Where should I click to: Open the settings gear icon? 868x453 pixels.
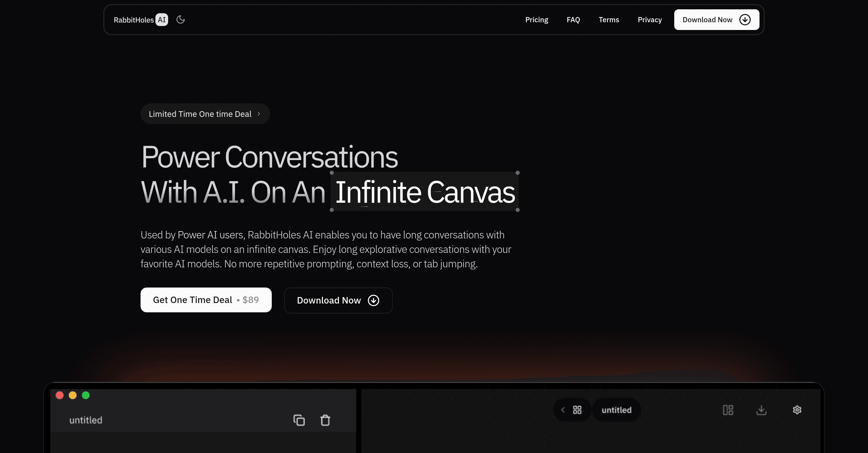(797, 410)
